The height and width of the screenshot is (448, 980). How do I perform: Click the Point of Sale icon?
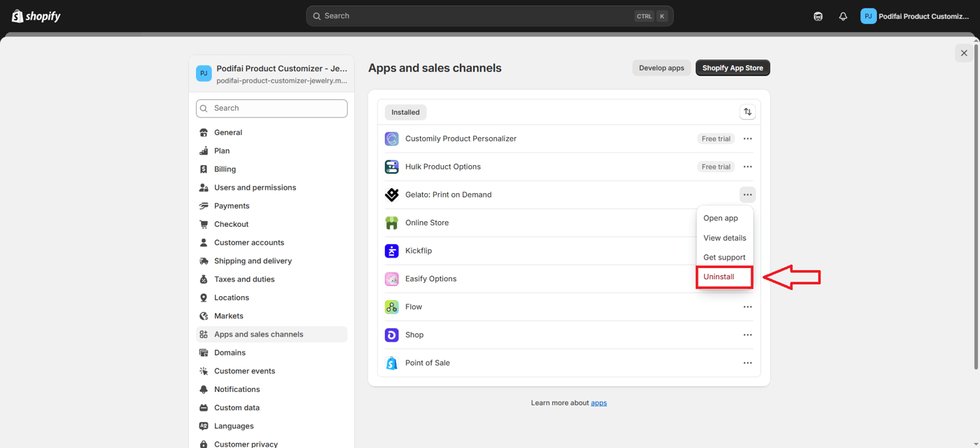tap(392, 363)
